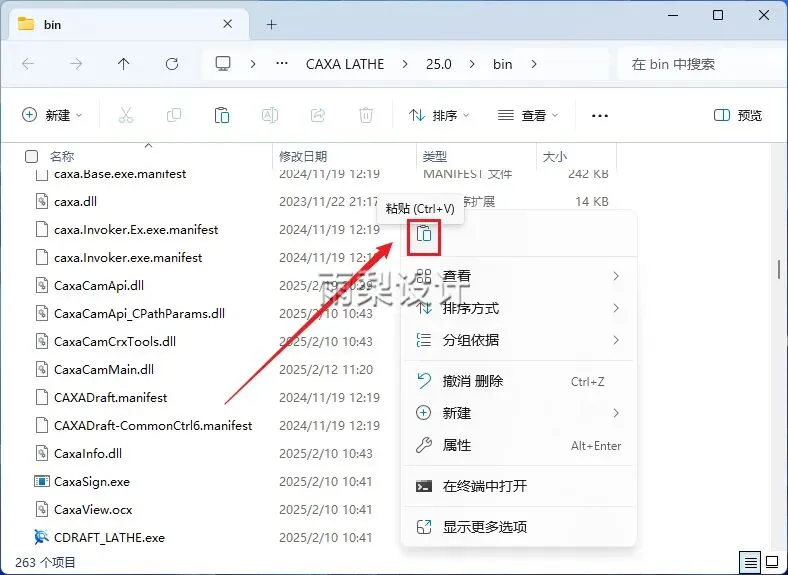Click the bin path segment in the address bar
The height and width of the screenshot is (575, 788).
[x=502, y=64]
